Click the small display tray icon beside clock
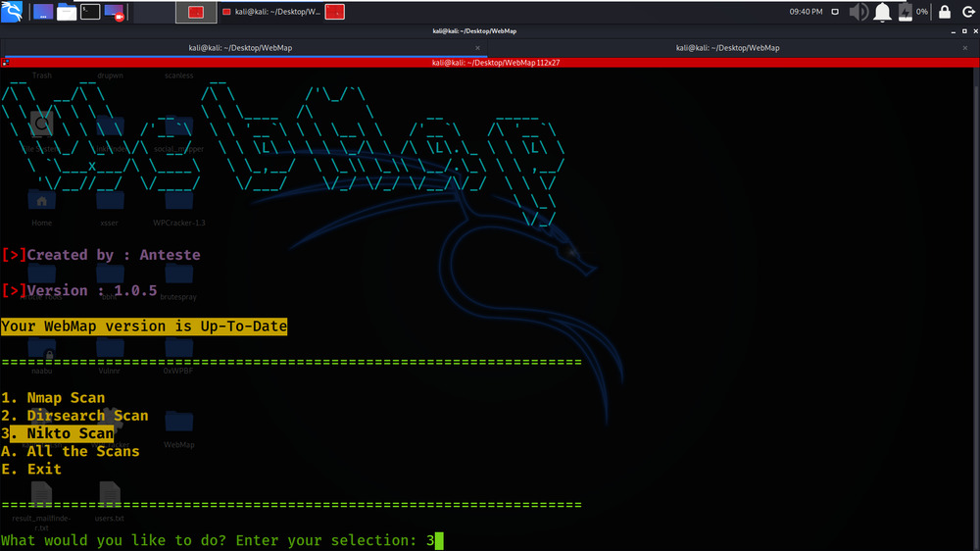The width and height of the screenshot is (980, 551). (835, 12)
